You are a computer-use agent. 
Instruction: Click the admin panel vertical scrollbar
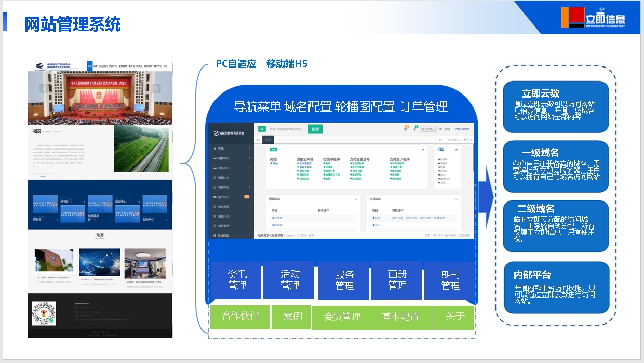(x=473, y=158)
